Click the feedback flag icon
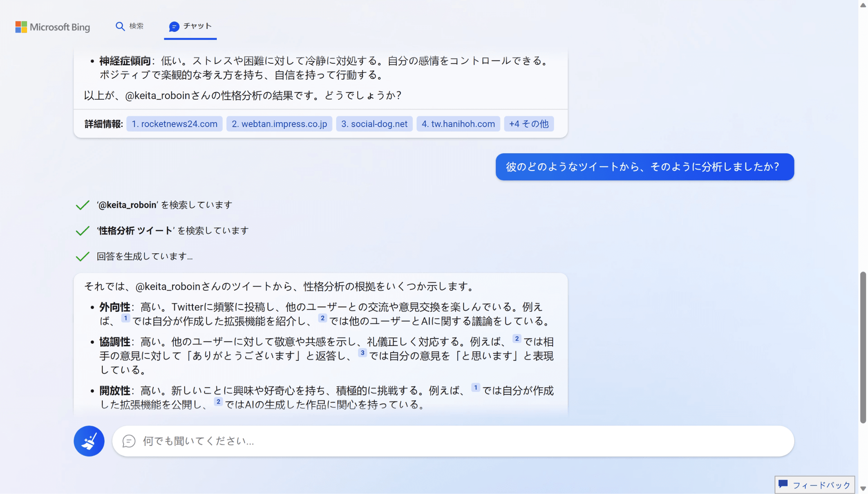 (783, 484)
